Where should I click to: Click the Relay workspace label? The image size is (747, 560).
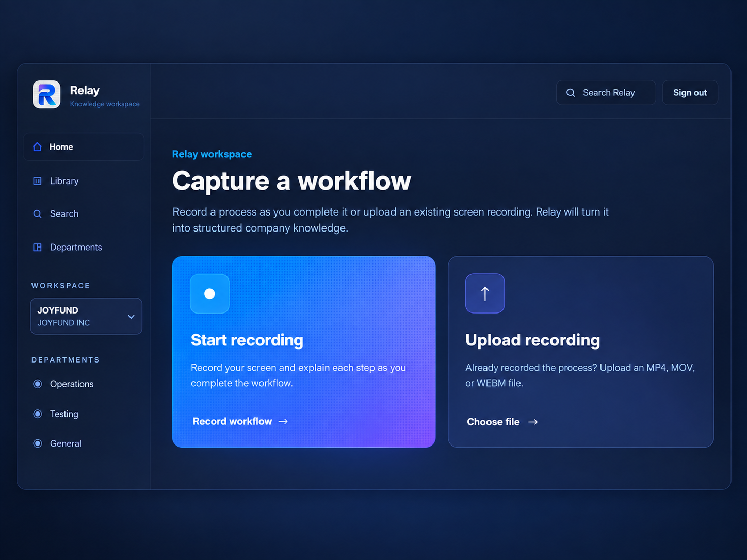(212, 154)
